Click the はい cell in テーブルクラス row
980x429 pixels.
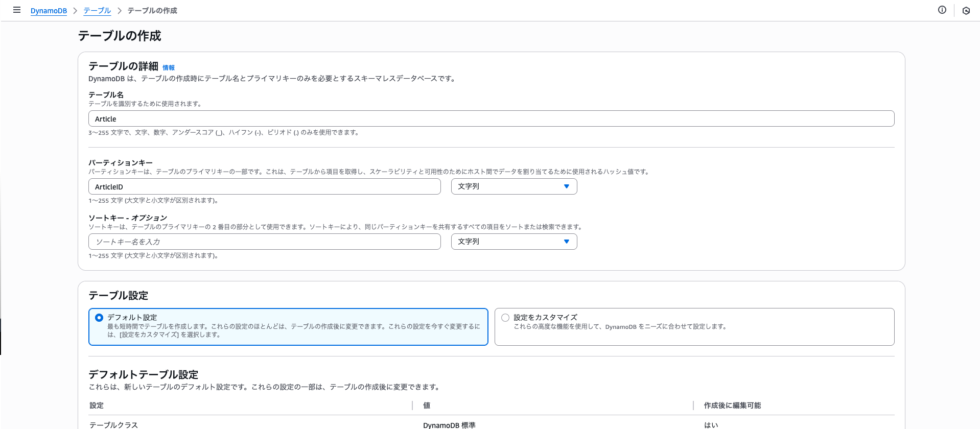tap(711, 425)
